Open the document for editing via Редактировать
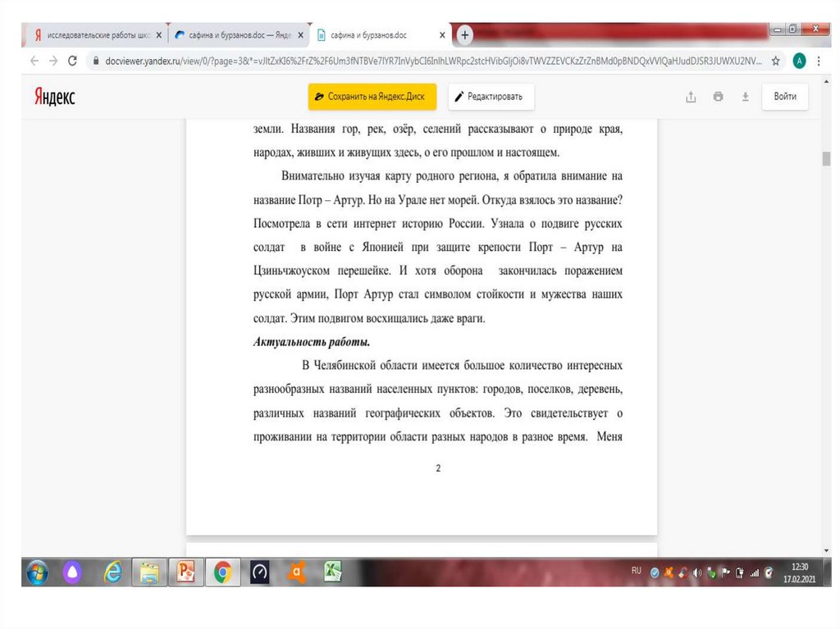The height and width of the screenshot is (629, 840). coord(491,97)
